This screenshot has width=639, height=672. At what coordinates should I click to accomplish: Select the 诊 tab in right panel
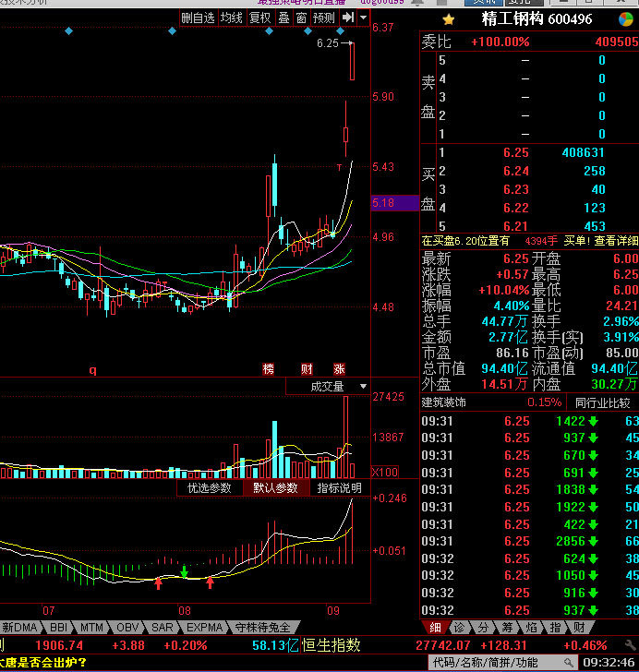pos(459,628)
